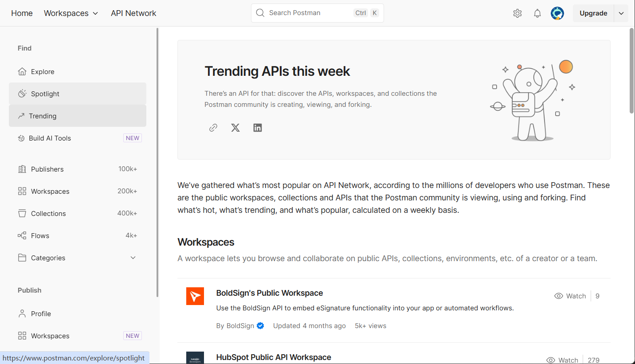Click the Search Postman field
The width and height of the screenshot is (635, 364).
[x=317, y=13]
